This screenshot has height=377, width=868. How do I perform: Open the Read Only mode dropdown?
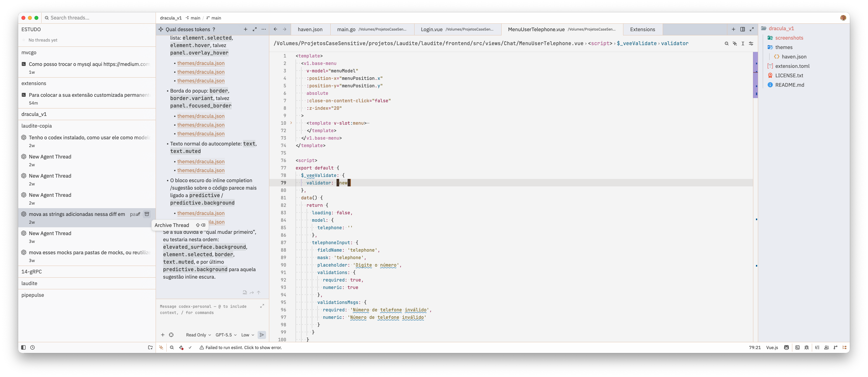pyautogui.click(x=198, y=335)
